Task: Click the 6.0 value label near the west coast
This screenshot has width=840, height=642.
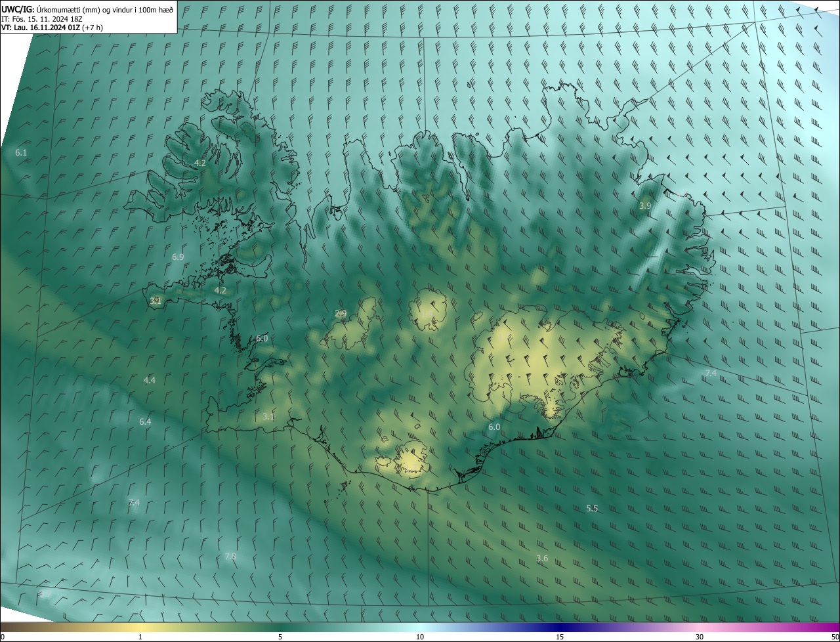Action: point(262,338)
